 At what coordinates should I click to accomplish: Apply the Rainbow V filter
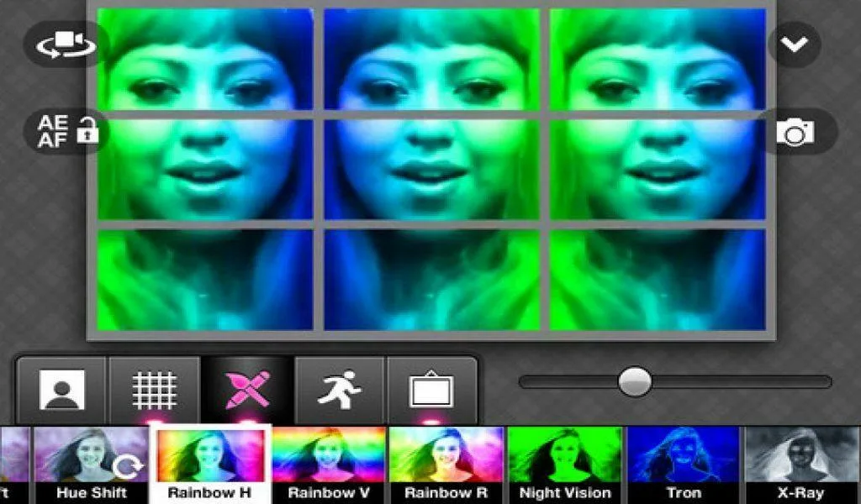point(329,465)
